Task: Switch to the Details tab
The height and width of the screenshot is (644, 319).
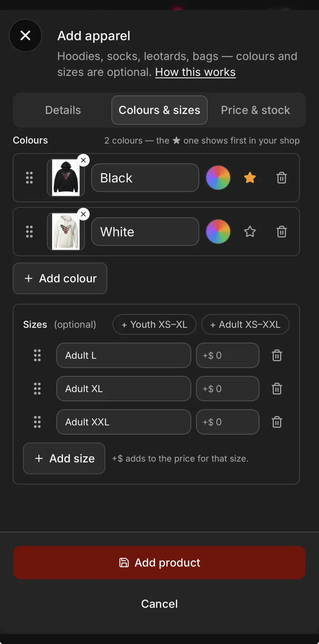Action: point(63,110)
